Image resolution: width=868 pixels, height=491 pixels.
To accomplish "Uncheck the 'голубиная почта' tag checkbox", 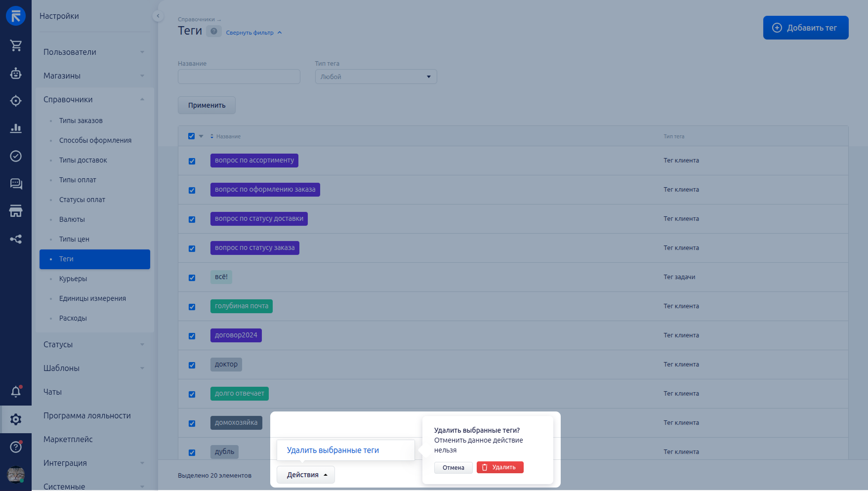I will [x=192, y=307].
